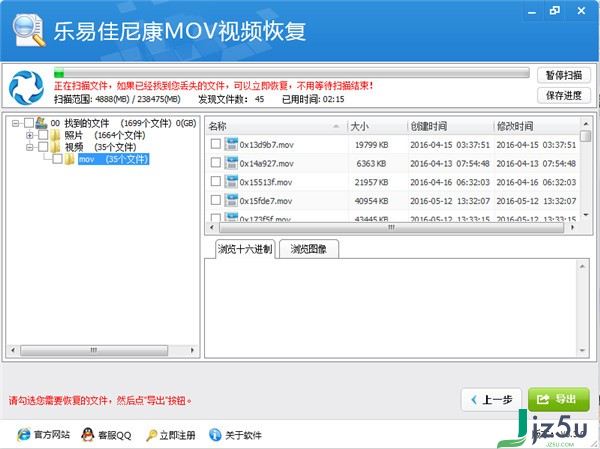Open the 客服QQ link

point(115,435)
